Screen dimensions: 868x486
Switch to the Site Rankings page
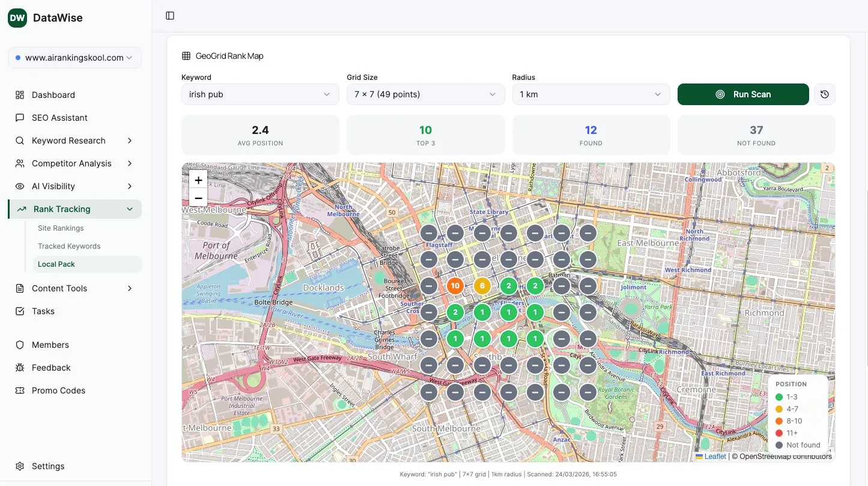[x=61, y=228]
